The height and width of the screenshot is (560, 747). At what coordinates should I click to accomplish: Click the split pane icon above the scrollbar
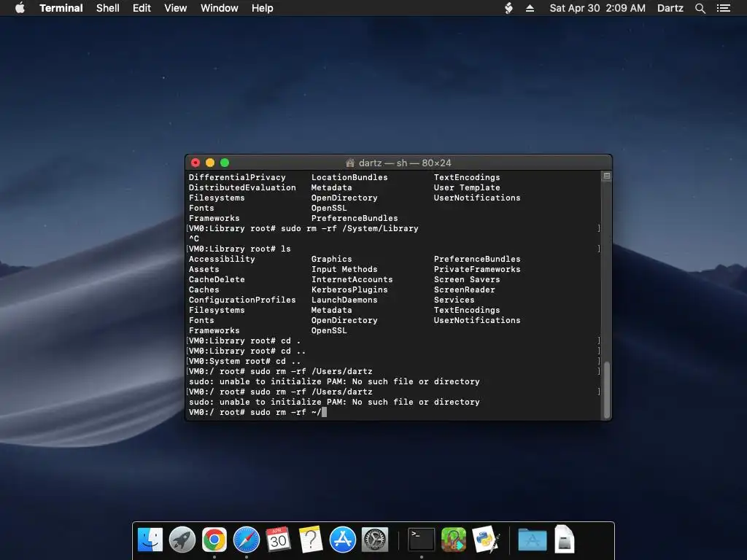pyautogui.click(x=606, y=176)
